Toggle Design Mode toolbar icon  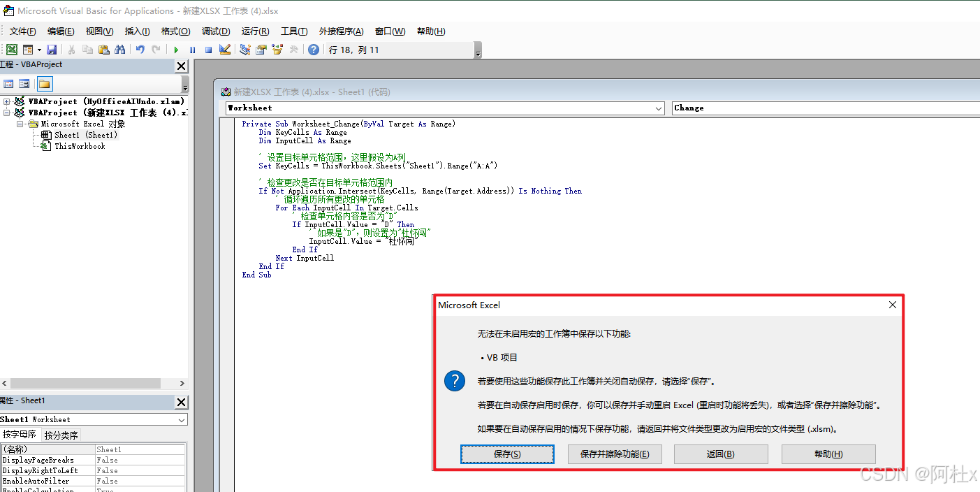tap(224, 50)
